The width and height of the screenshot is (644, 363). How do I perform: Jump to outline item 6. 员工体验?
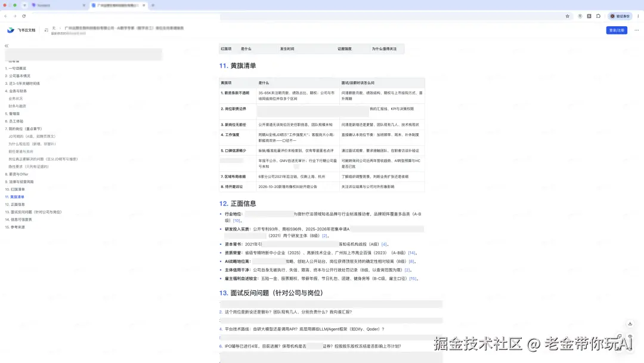14,121
